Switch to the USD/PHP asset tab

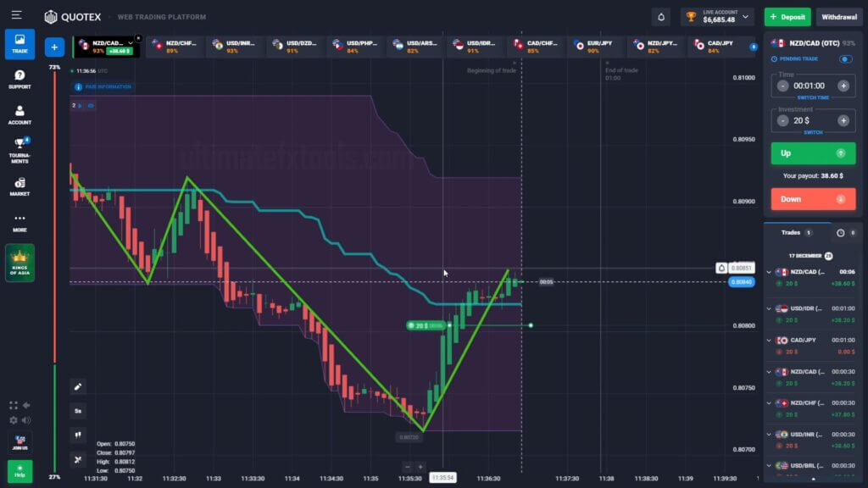coord(355,47)
